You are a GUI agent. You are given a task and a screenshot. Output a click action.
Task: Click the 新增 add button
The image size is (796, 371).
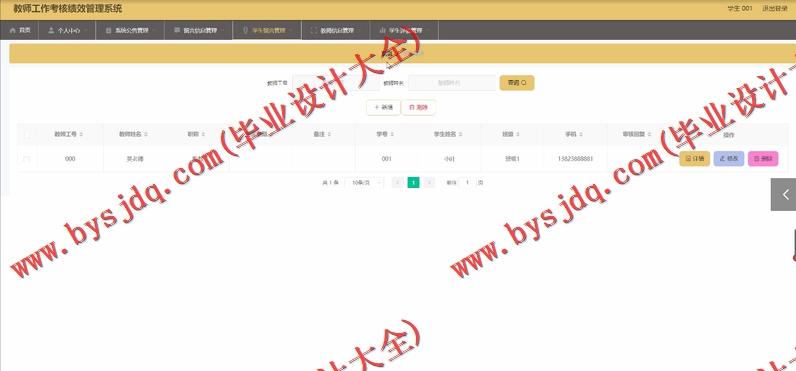(383, 108)
